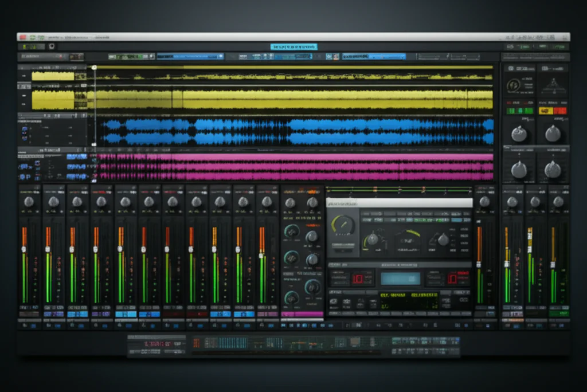Click the red time counter in the bottom transport bar

(158, 343)
